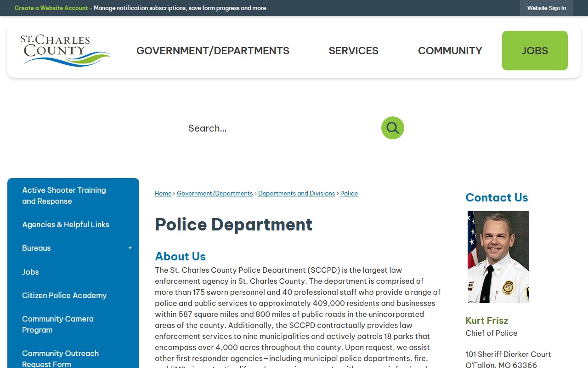Click the Home breadcrumb link
The width and height of the screenshot is (588, 368).
[163, 194]
